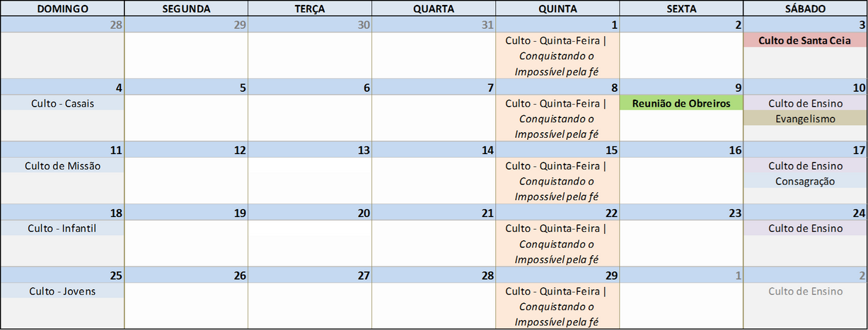Open the Culto - Infantil entry
Image resolution: width=868 pixels, height=330 pixels.
tap(62, 228)
